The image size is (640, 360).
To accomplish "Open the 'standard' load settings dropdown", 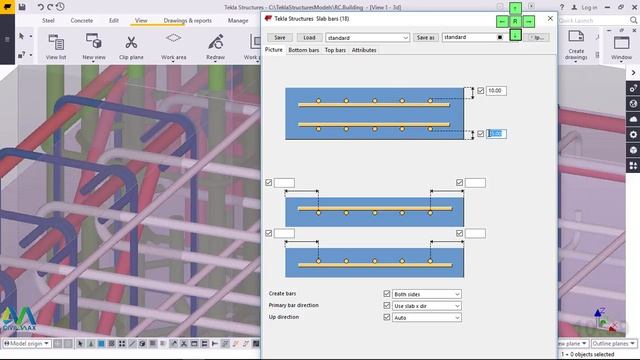I will coord(367,38).
